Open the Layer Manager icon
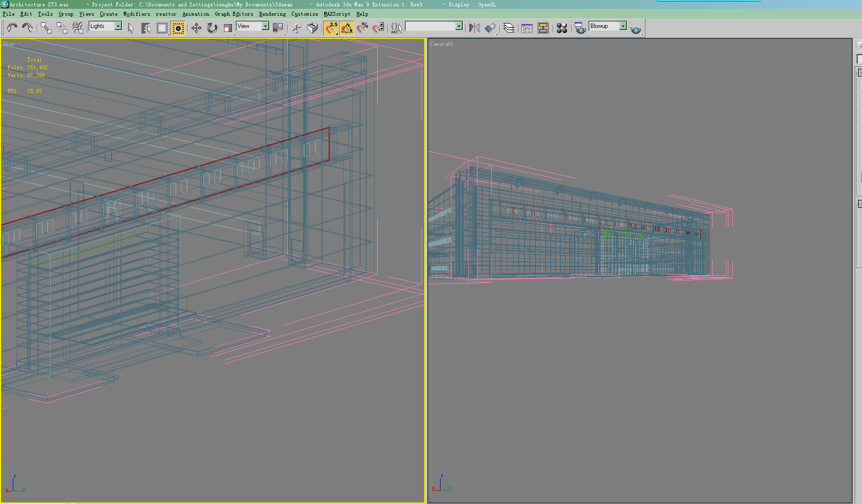The image size is (862, 504). point(509,28)
